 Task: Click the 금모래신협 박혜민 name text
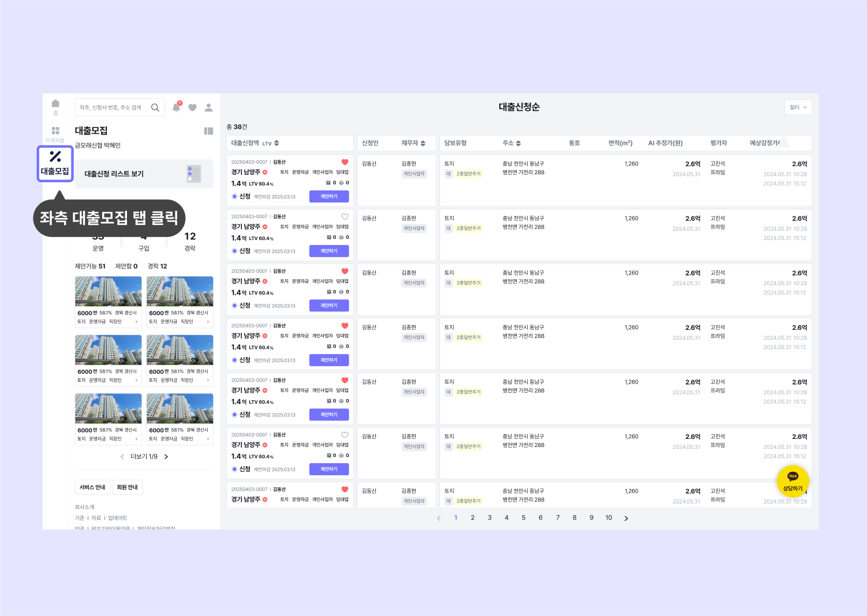98,146
